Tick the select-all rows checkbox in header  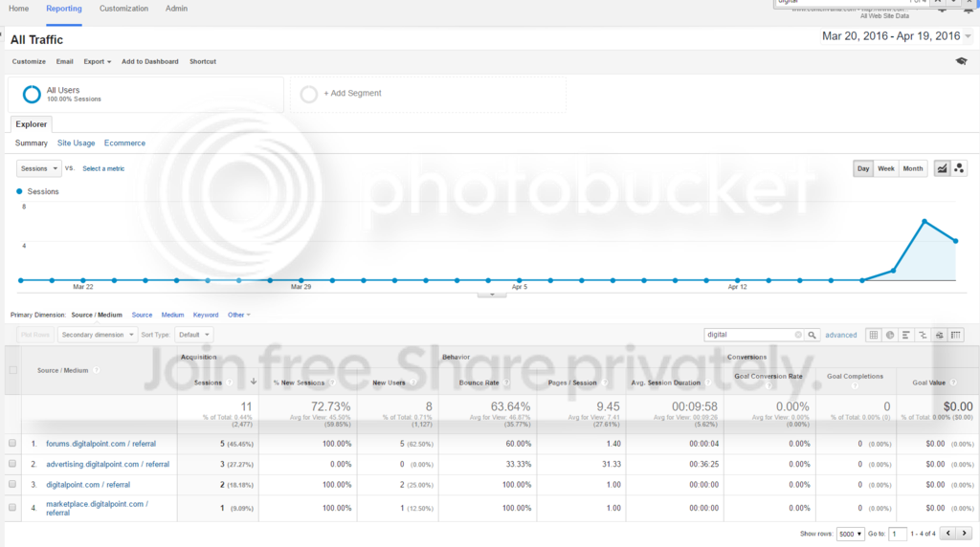click(13, 370)
